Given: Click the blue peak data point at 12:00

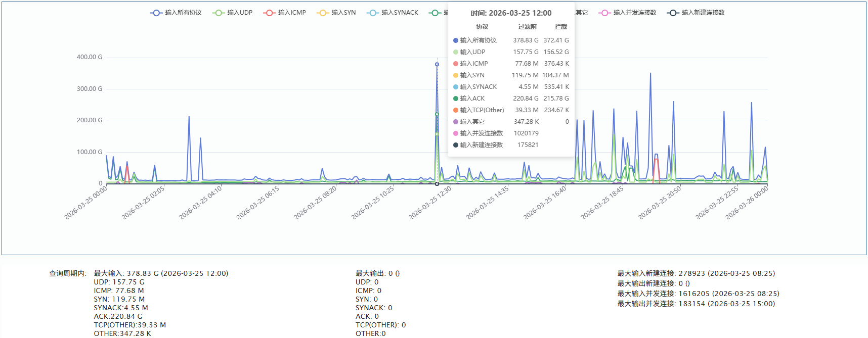Looking at the screenshot, I should pos(437,64).
